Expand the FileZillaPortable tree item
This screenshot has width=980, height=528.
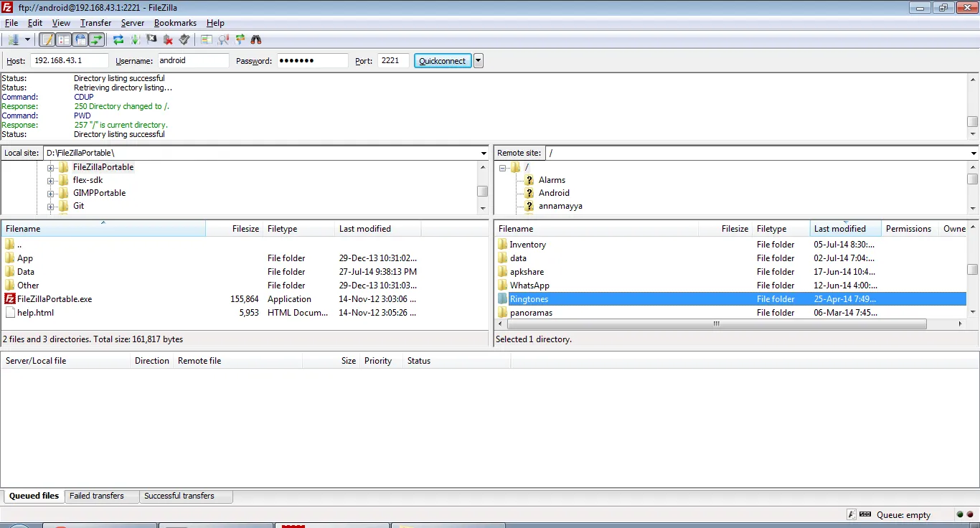point(50,166)
